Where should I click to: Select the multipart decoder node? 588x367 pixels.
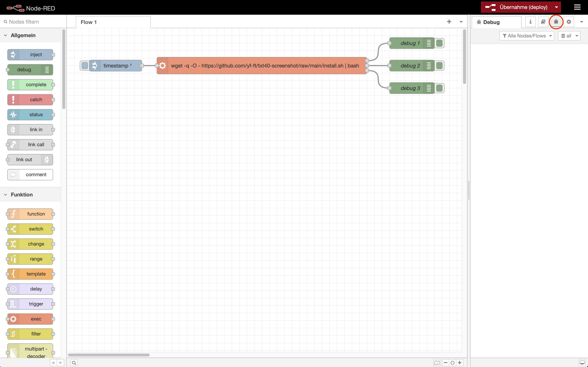tap(30, 351)
